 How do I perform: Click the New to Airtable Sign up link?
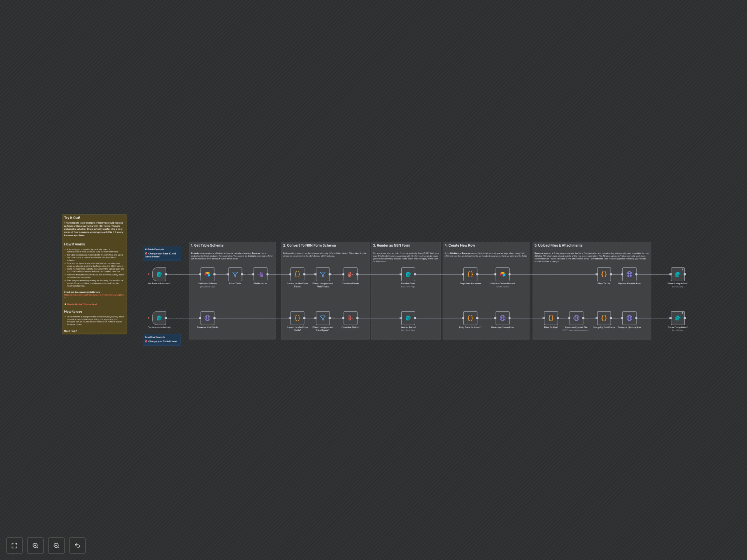[x=82, y=304]
